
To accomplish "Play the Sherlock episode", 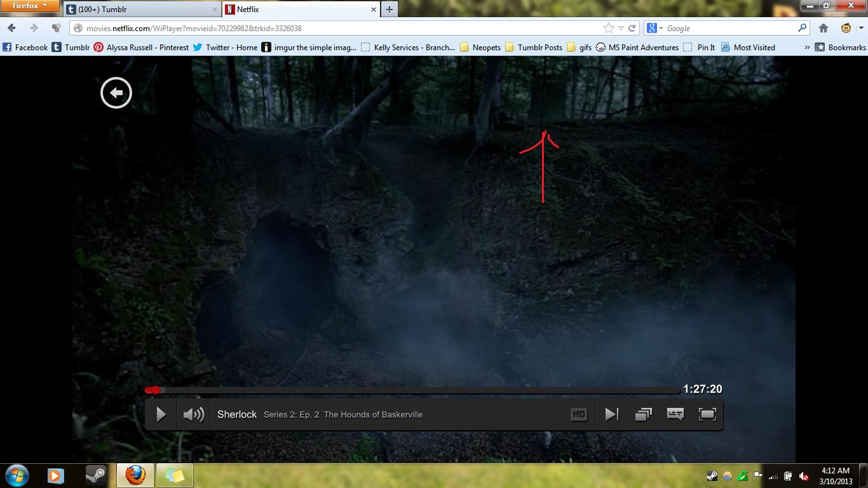I will 161,414.
